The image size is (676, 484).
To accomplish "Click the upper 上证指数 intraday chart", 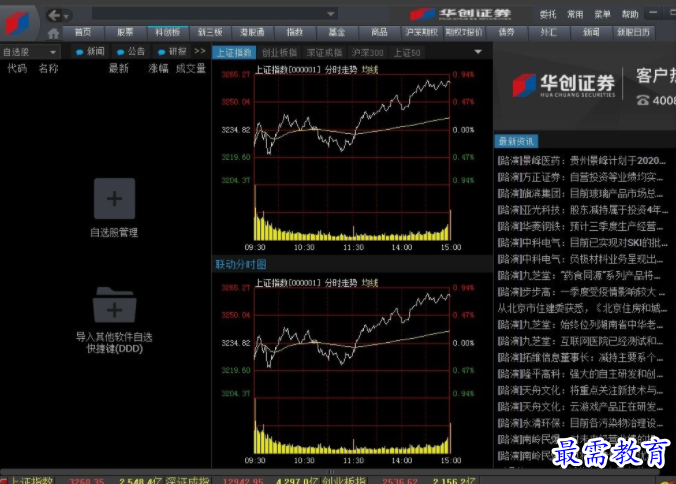I will coord(352,157).
